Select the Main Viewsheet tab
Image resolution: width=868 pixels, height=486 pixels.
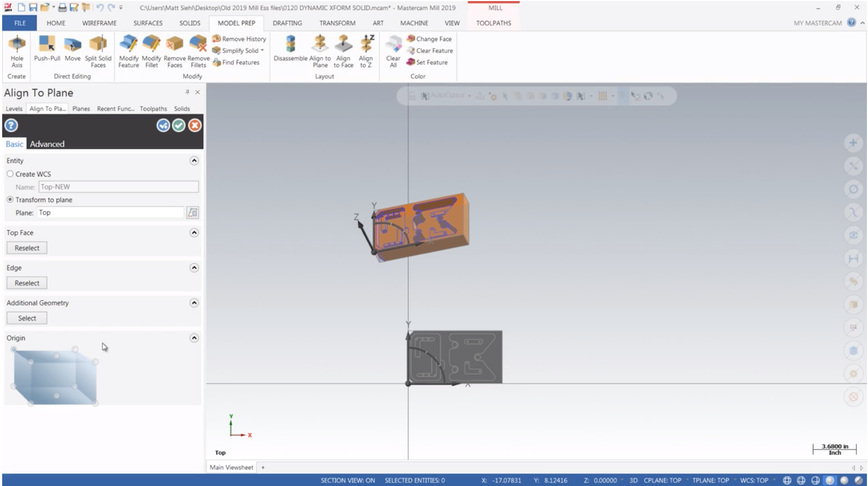[x=231, y=467]
